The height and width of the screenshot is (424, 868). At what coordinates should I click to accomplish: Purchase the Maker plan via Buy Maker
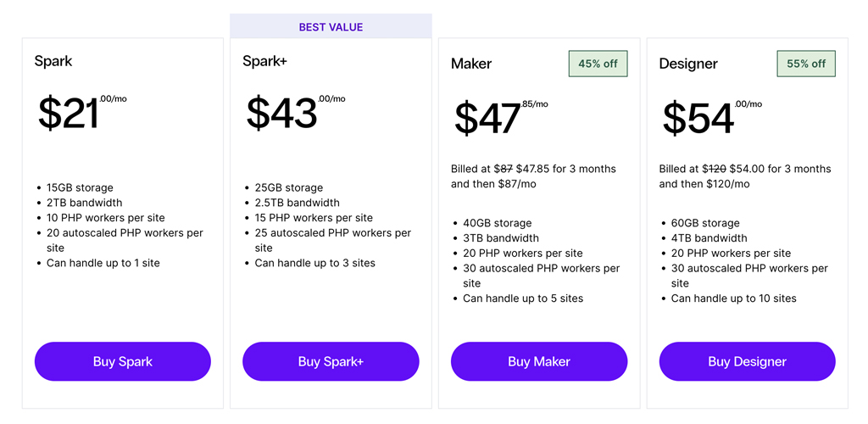(x=539, y=361)
